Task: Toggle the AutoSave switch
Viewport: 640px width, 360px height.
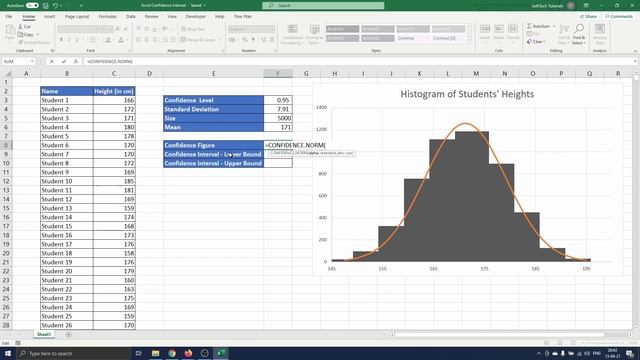Action: click(32, 6)
